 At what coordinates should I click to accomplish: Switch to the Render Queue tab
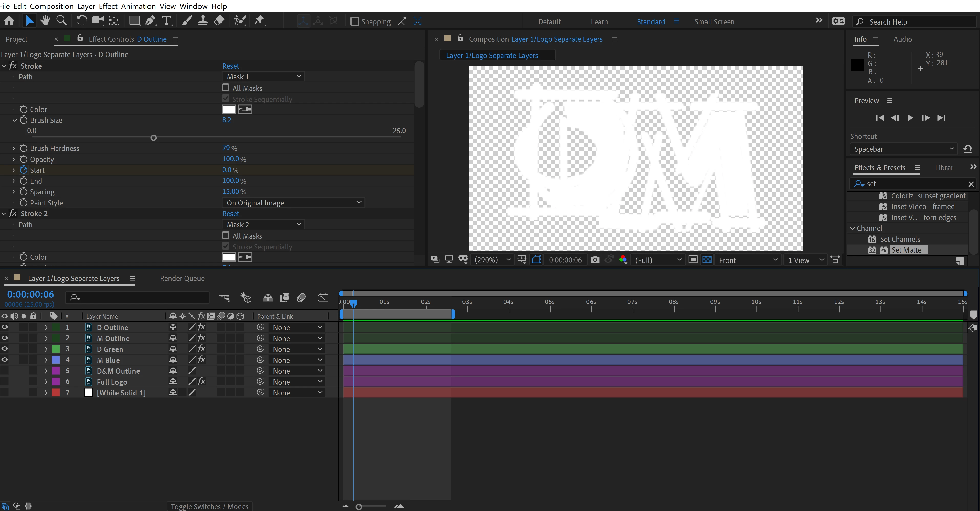tap(182, 278)
